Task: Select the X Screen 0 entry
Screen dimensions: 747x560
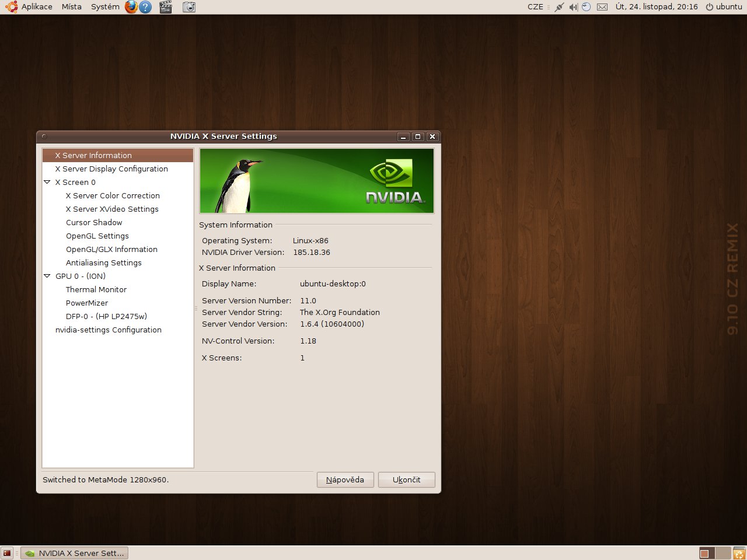Action: click(75, 182)
